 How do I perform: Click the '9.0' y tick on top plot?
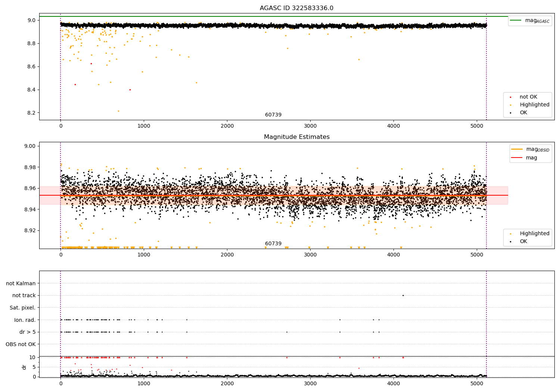point(32,20)
